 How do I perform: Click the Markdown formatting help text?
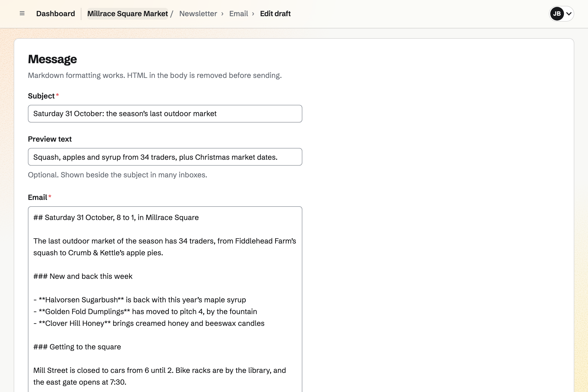pos(155,75)
